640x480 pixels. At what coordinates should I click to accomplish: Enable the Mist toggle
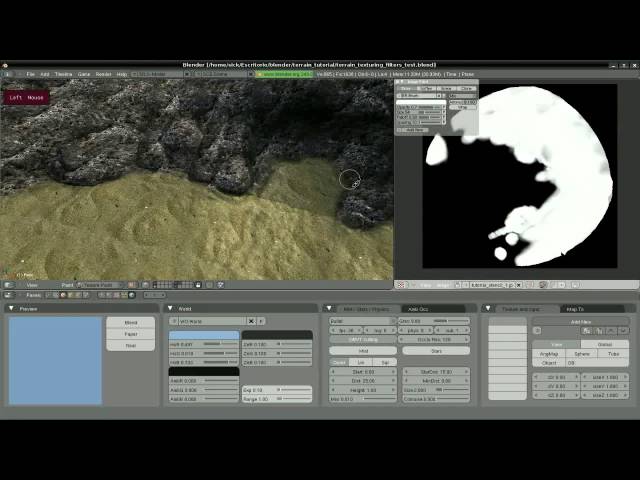pyautogui.click(x=363, y=351)
